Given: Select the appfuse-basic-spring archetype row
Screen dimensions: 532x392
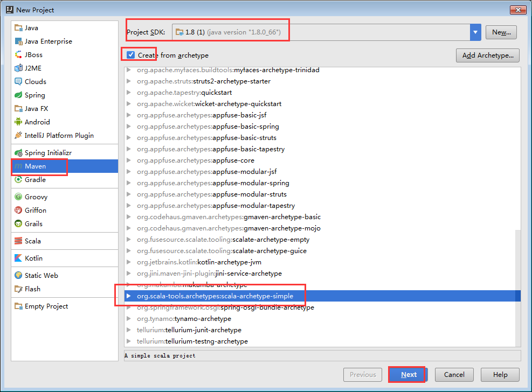Looking at the screenshot, I should pos(322,127).
